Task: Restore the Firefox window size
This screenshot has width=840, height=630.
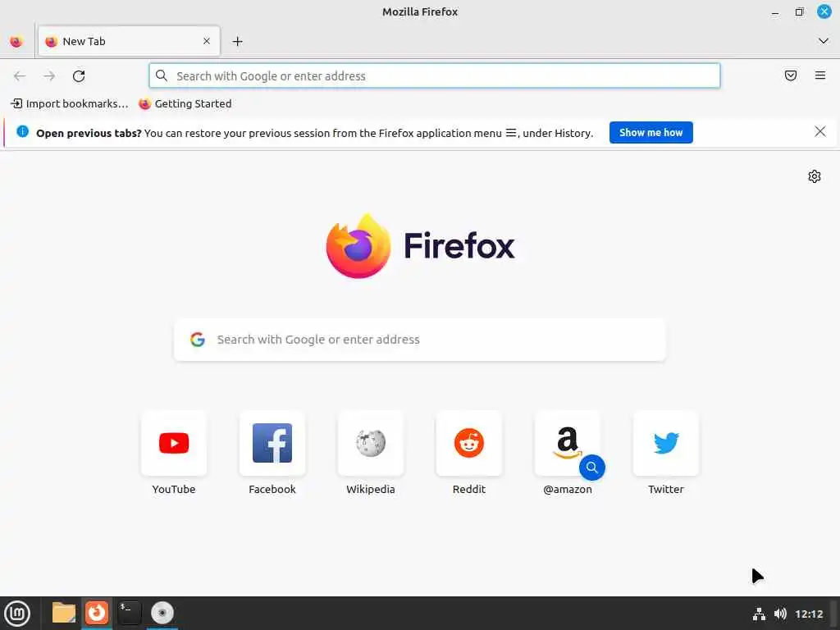Action: (x=799, y=11)
